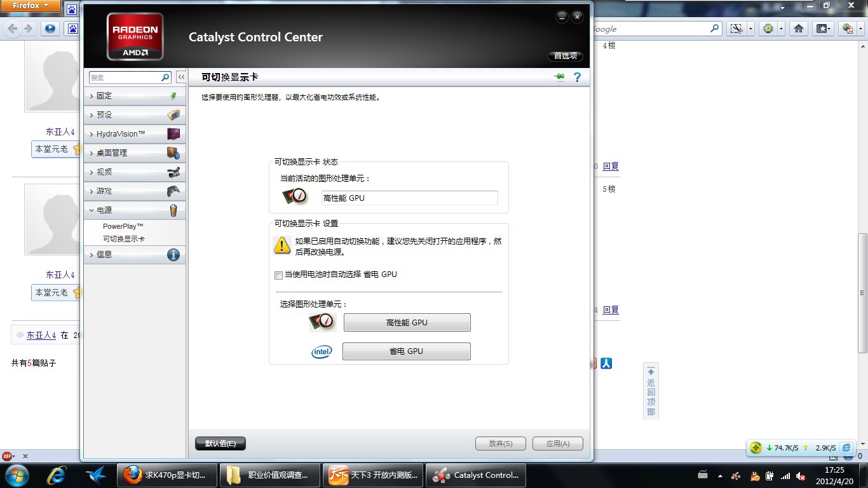Click the 默认值(E) defaults button
The image size is (868, 488).
220,444
